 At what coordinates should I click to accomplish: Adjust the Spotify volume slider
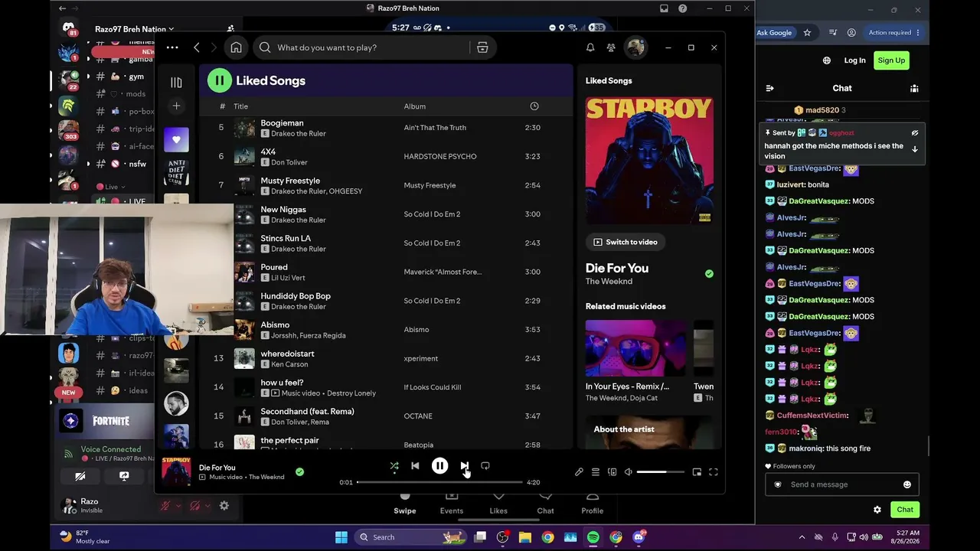point(660,472)
